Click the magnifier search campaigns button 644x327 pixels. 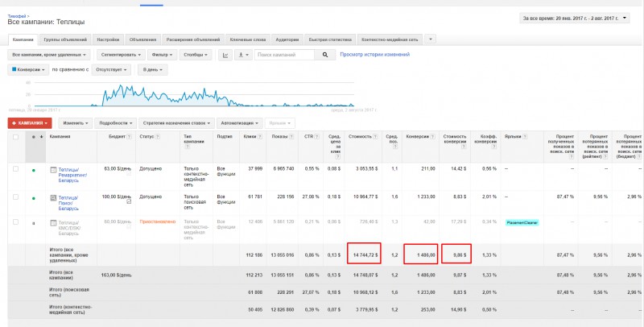pos(325,55)
